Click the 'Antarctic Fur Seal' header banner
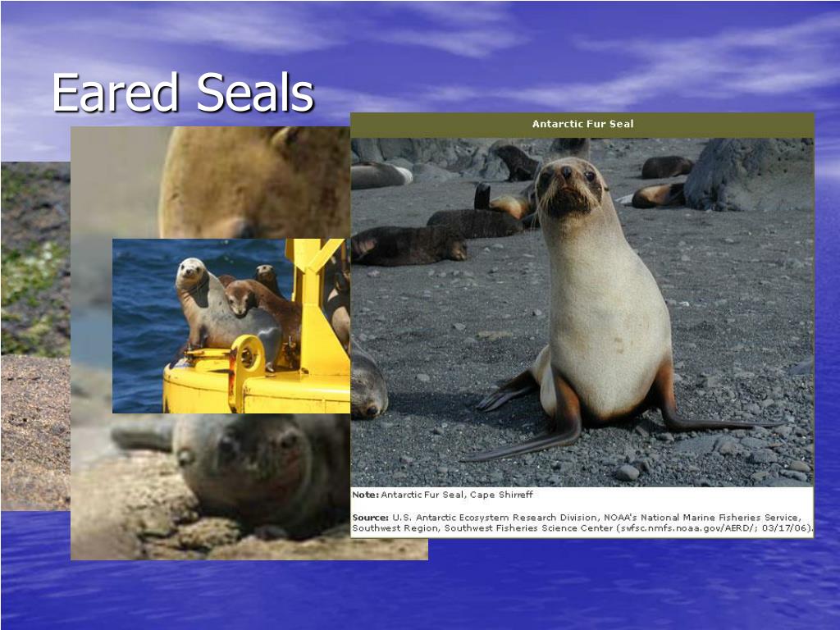The image size is (840, 630). pyautogui.click(x=582, y=125)
